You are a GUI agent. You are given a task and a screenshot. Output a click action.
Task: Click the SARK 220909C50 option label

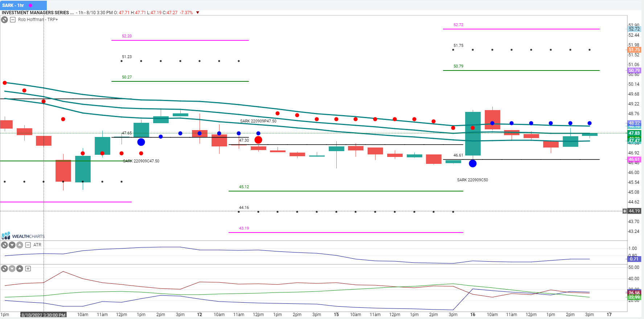coord(472,180)
